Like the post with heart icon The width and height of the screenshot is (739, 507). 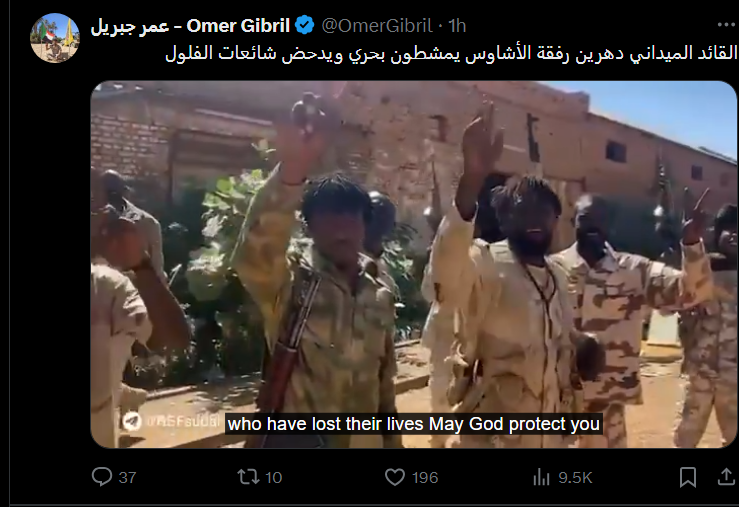point(395,477)
